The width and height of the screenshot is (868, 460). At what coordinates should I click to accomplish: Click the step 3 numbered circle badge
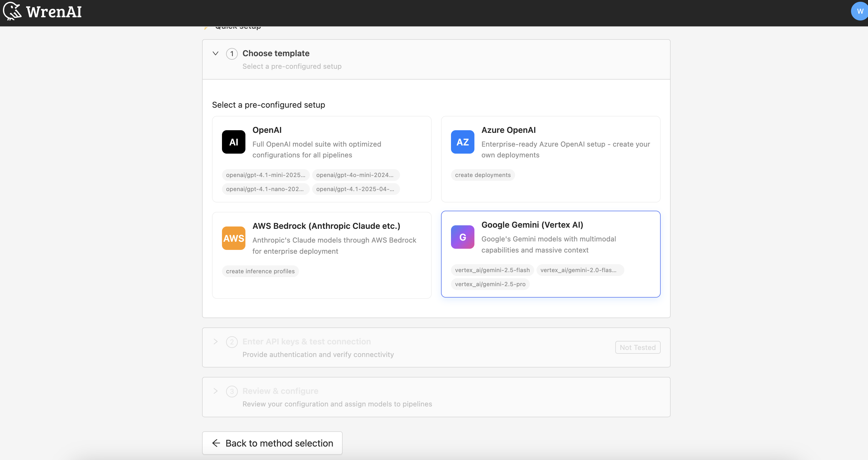tap(232, 391)
